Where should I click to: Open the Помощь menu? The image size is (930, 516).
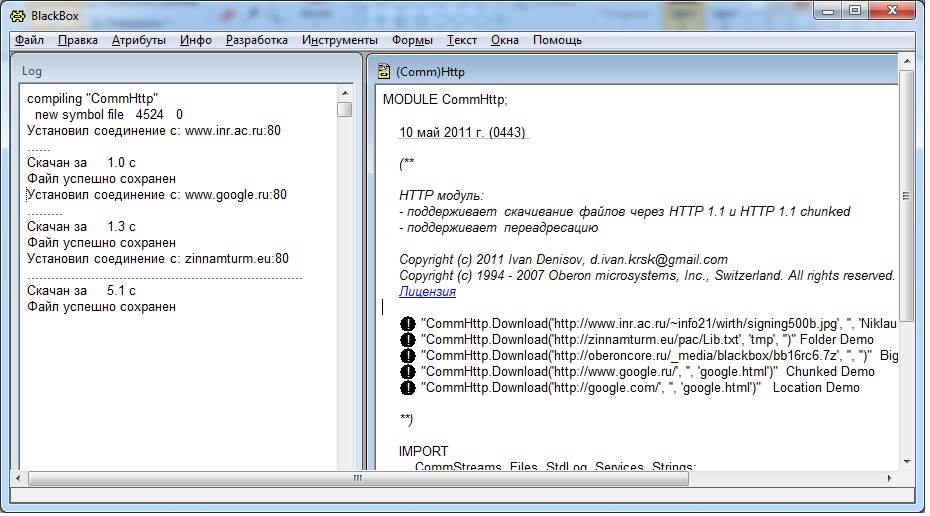click(557, 40)
